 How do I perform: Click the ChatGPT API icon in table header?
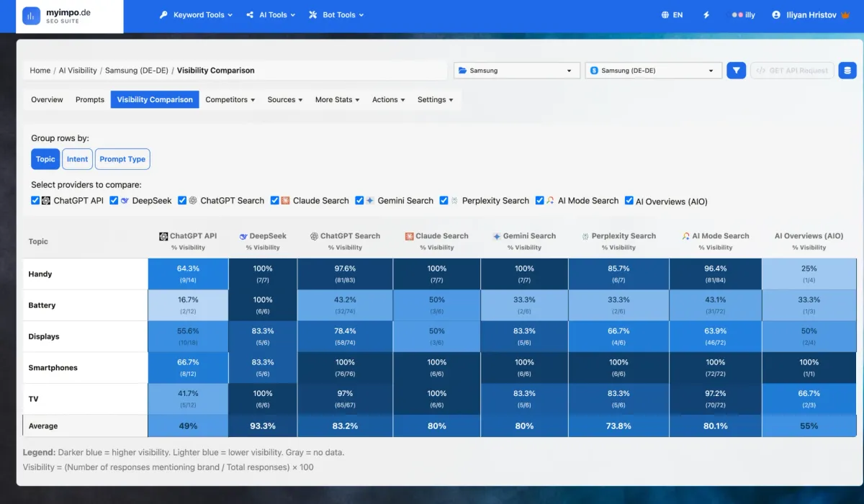click(x=163, y=235)
